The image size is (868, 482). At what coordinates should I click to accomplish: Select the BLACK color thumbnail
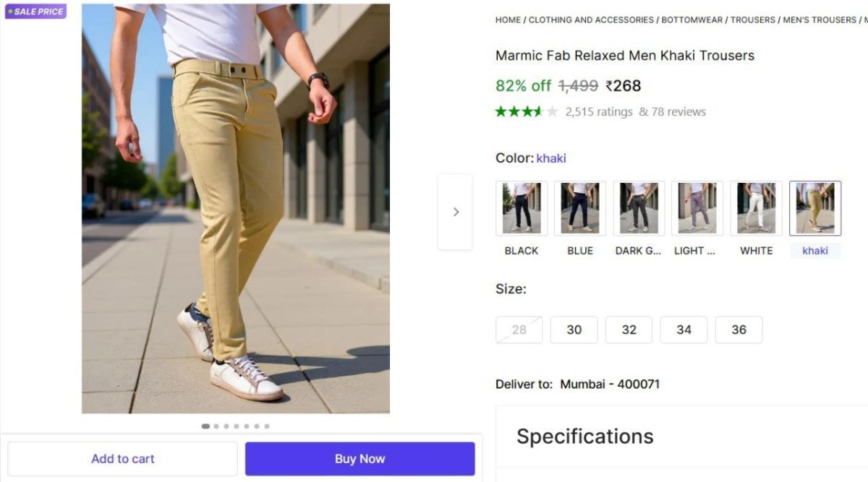520,208
